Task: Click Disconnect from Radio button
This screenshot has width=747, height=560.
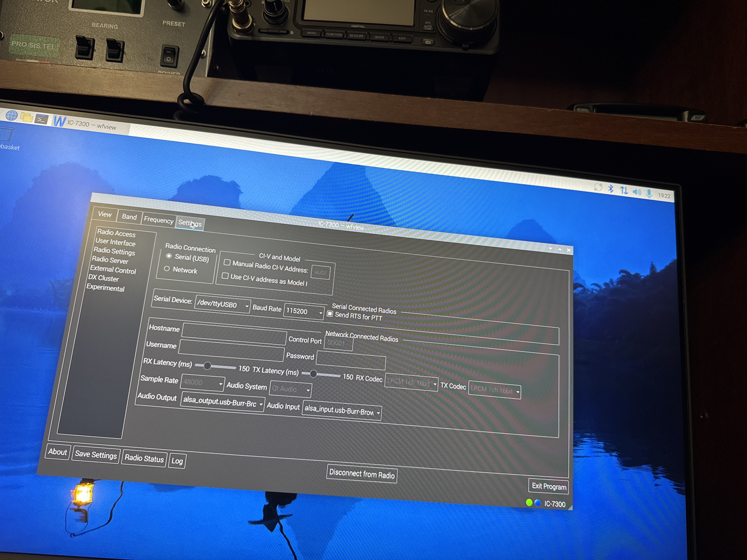Action: (x=362, y=474)
